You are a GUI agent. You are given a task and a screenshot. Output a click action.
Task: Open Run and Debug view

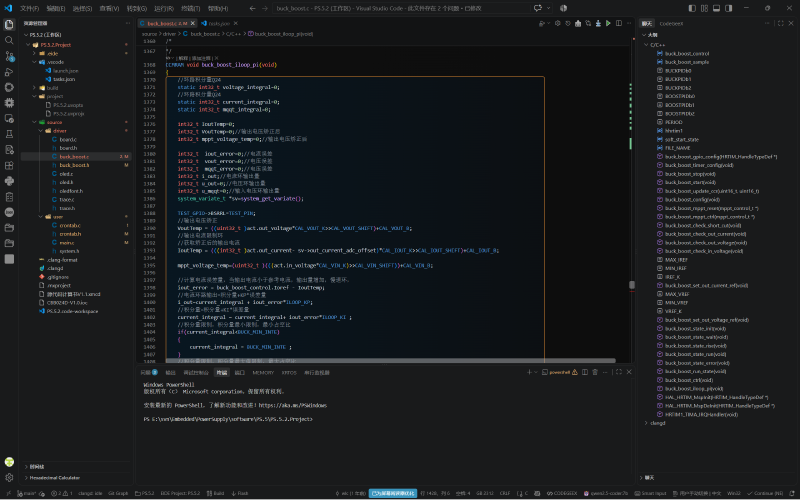pos(9,72)
